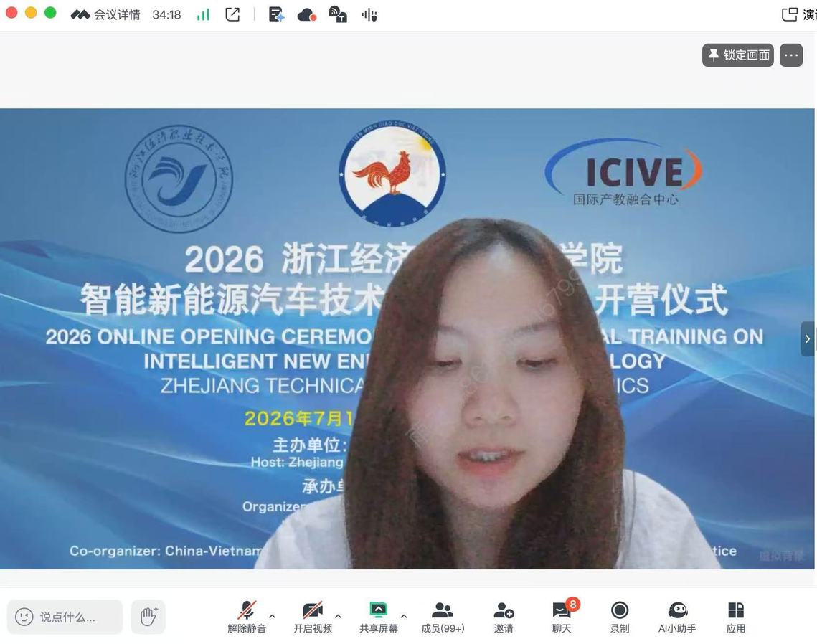The image size is (817, 644).
Task: Start sharing with 共享屏幕 button
Action: (x=378, y=617)
